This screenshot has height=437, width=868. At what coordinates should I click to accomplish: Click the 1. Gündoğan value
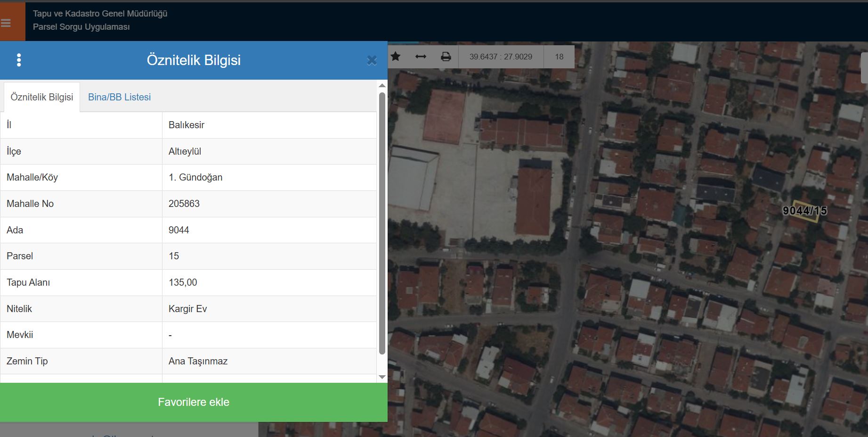click(x=195, y=177)
